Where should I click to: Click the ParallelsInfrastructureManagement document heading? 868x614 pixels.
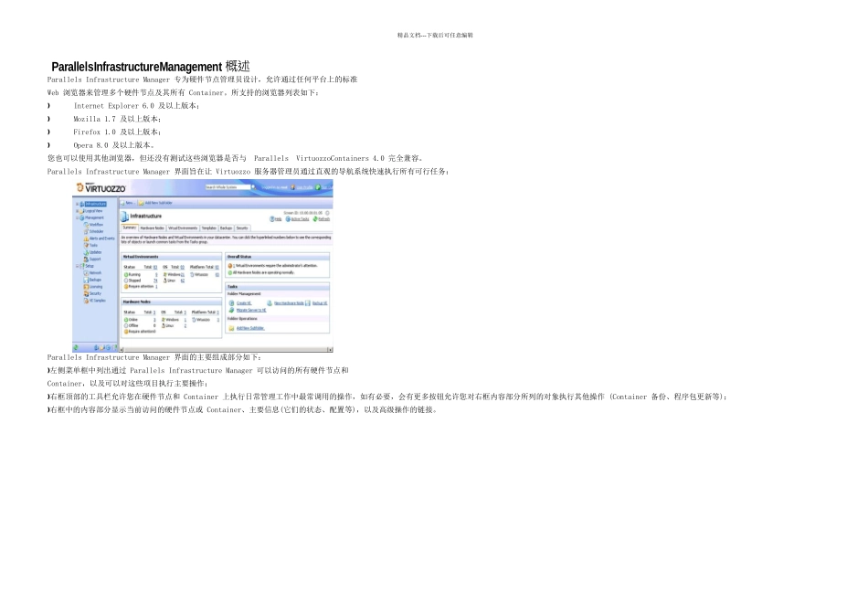(151, 67)
